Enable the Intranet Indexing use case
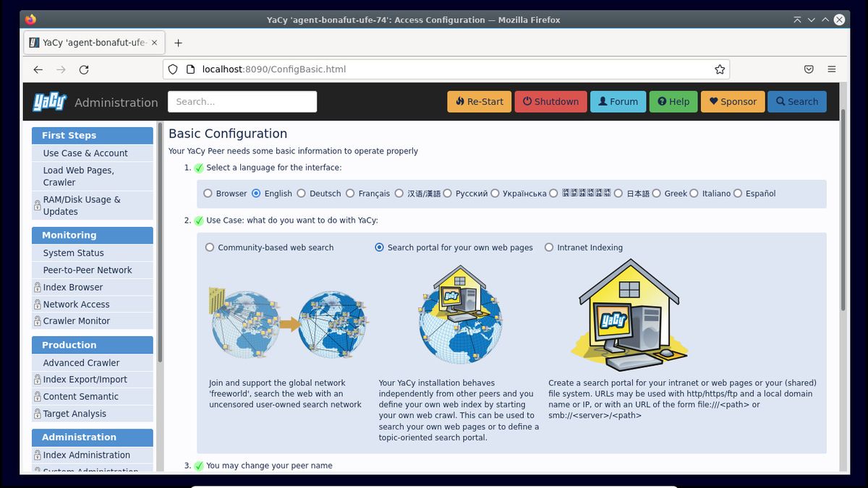Viewport: 868px width, 488px height. coord(550,247)
